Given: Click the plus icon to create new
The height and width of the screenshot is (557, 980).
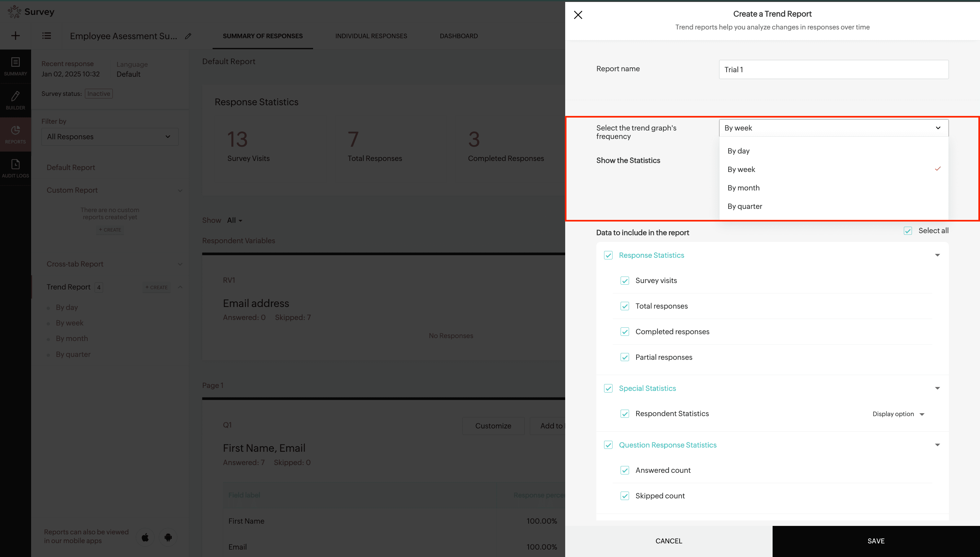Looking at the screenshot, I should pyautogui.click(x=15, y=36).
